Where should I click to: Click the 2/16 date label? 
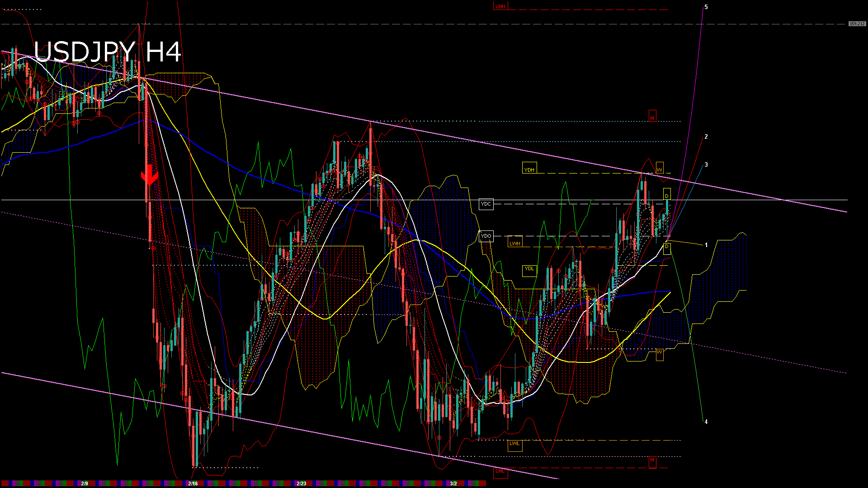(192, 483)
